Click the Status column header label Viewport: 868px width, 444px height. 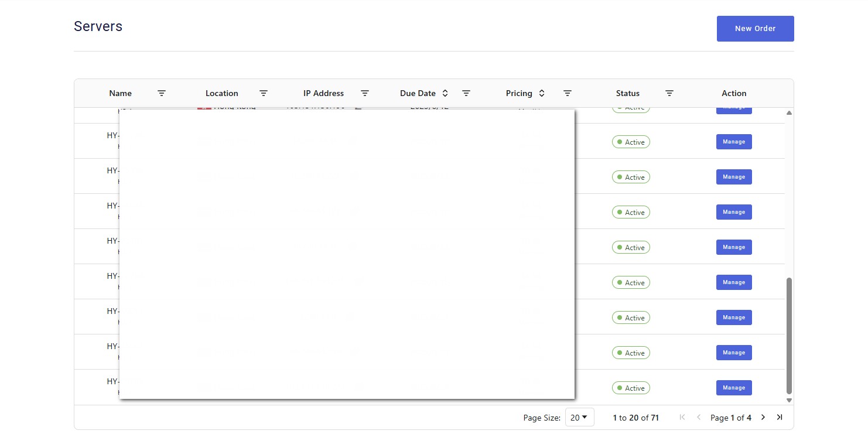coord(628,93)
